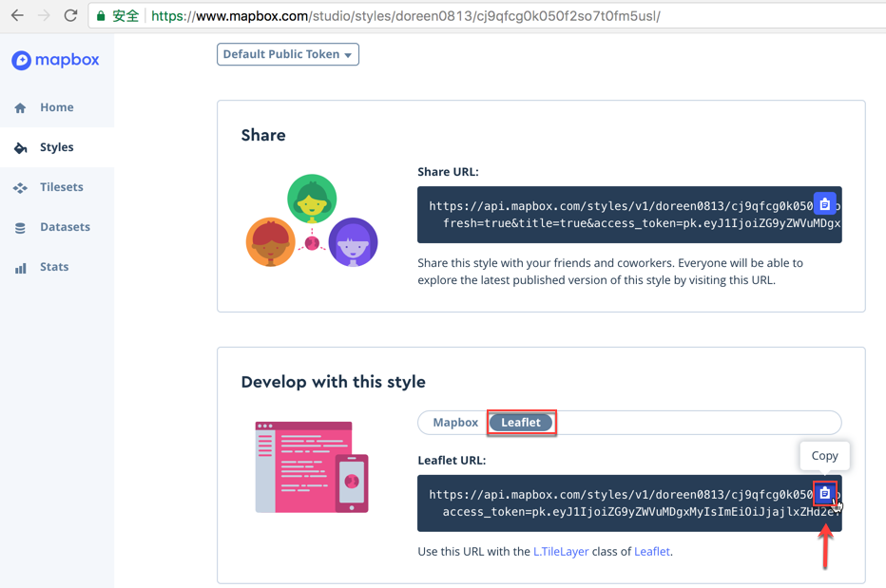Switch to the Mapbox tab

[455, 423]
